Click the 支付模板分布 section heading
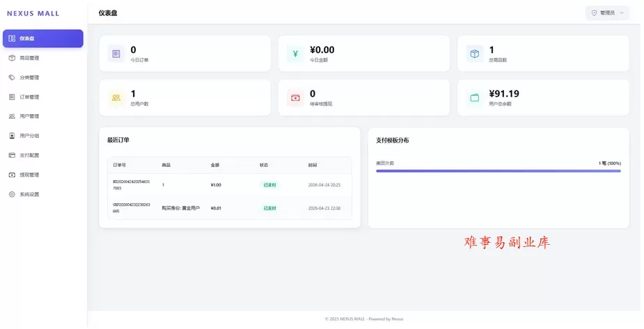This screenshot has width=644, height=329. [x=392, y=141]
